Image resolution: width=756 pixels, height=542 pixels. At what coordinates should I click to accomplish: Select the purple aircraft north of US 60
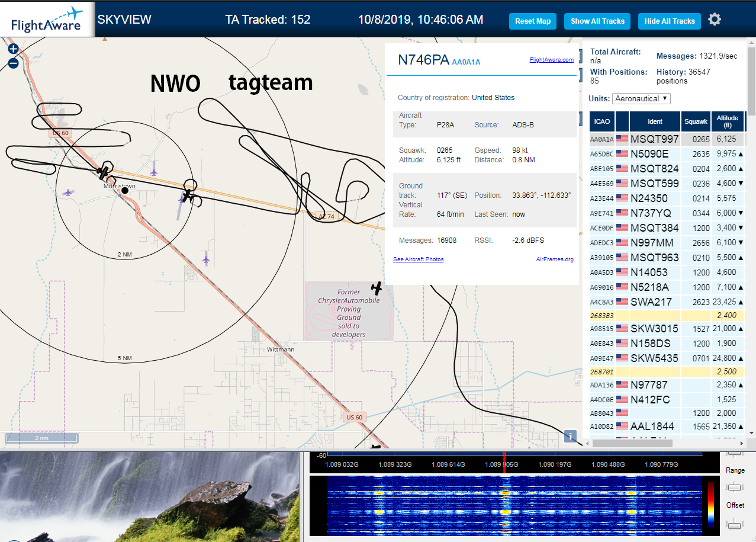coord(154,172)
